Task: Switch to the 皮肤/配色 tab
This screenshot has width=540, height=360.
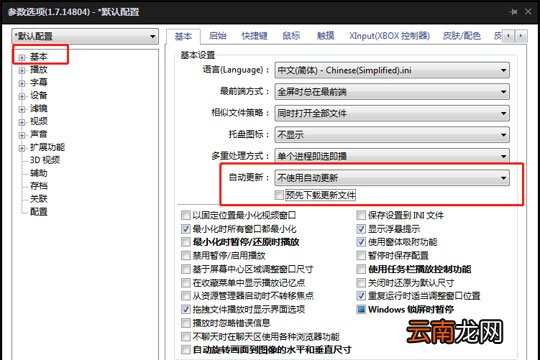Action: [462, 36]
